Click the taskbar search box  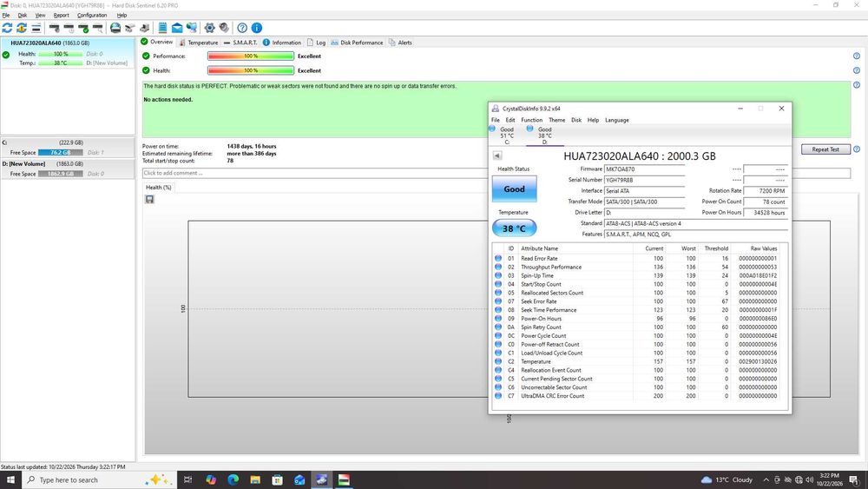[99, 479]
